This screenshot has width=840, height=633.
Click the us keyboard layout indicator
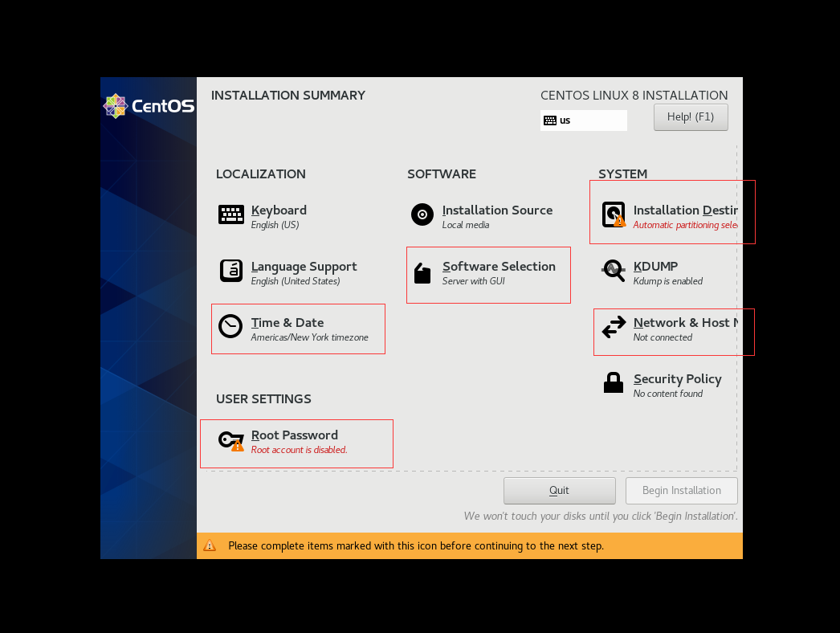(x=583, y=120)
